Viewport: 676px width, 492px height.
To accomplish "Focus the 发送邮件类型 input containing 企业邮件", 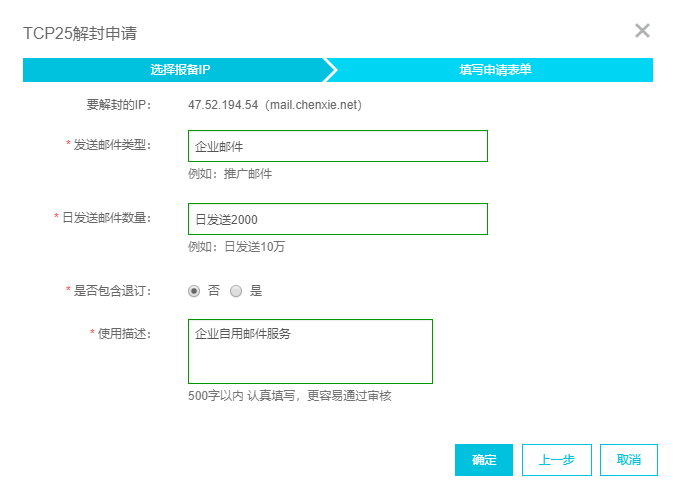I will pyautogui.click(x=338, y=146).
